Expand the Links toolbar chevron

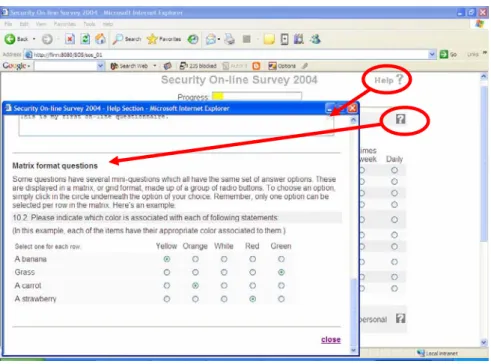click(485, 53)
